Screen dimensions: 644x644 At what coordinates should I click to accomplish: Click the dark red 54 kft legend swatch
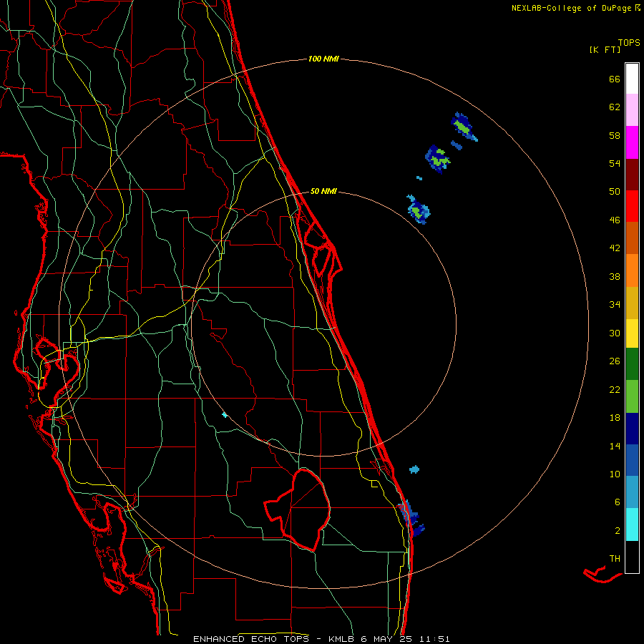632,175
